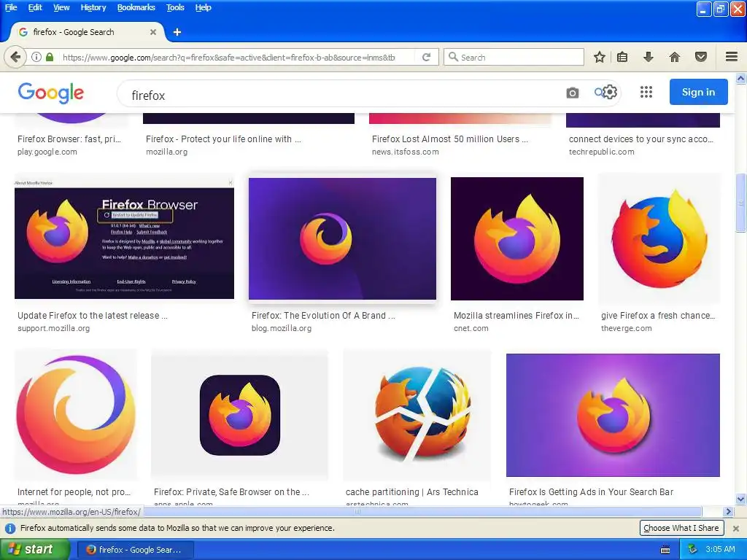Click the vertical scrollbar down arrow
Image resolution: width=747 pixels, height=560 pixels.
pos(741,499)
